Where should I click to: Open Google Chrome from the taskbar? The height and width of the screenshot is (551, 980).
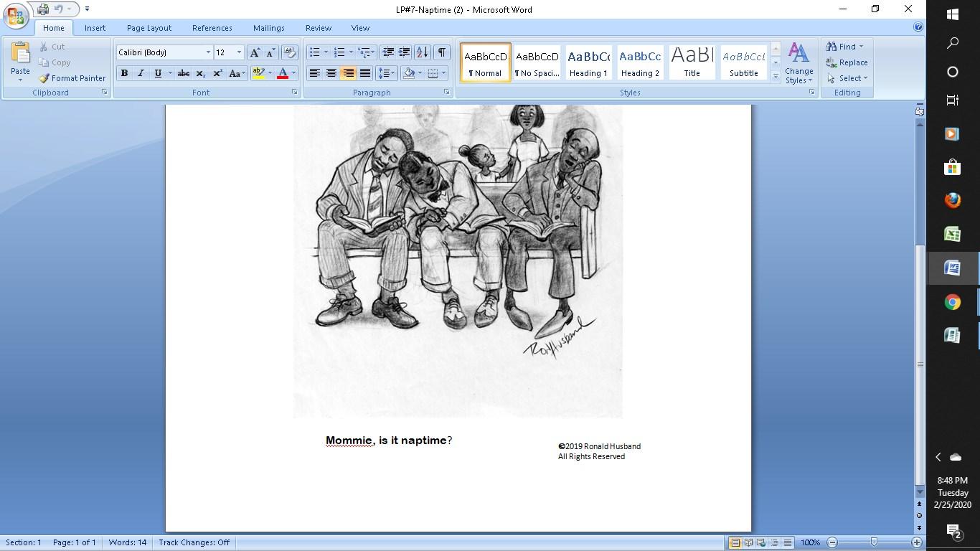click(x=953, y=302)
